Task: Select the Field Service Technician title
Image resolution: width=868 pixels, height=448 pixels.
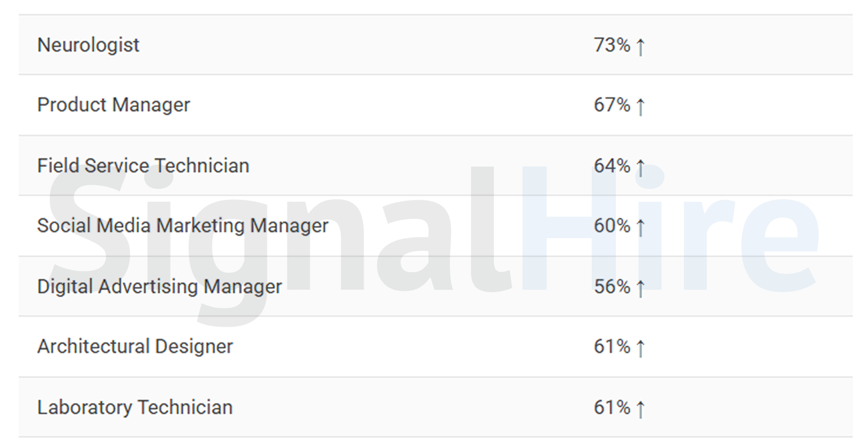Action: coord(143,166)
